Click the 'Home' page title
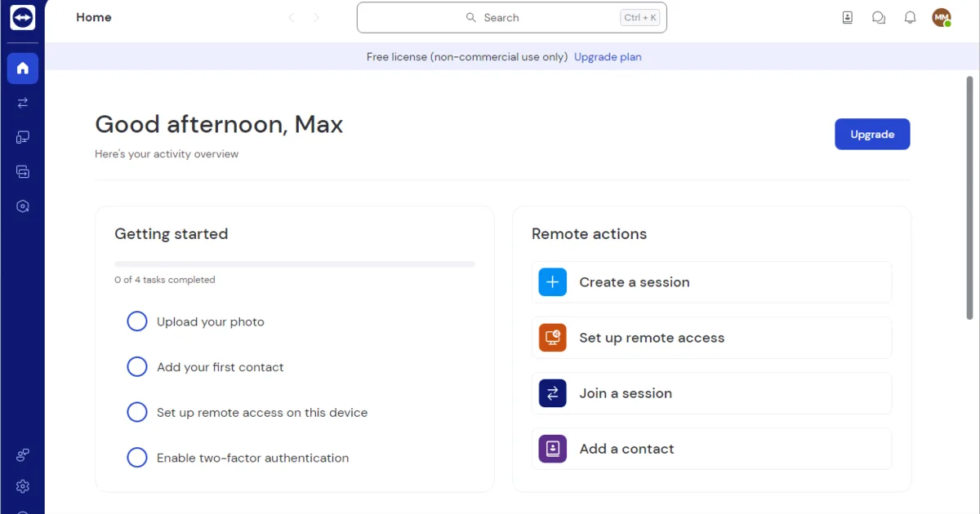980x514 pixels. [x=94, y=18]
